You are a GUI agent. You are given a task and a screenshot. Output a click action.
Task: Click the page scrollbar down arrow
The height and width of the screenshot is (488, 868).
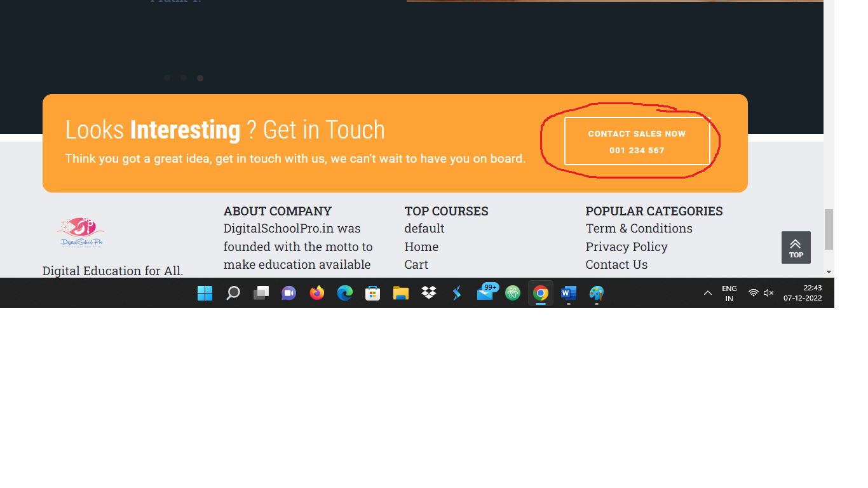829,272
